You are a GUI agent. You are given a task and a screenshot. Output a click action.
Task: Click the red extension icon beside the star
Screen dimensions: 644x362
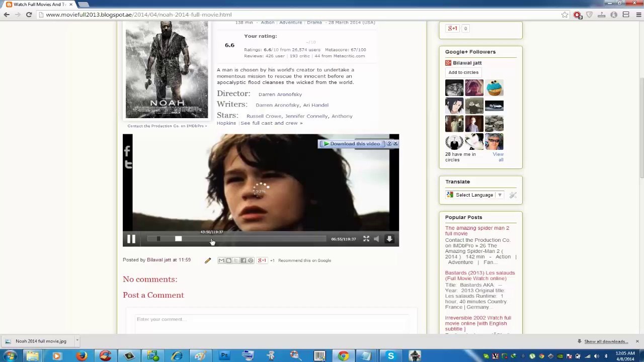[578, 15]
